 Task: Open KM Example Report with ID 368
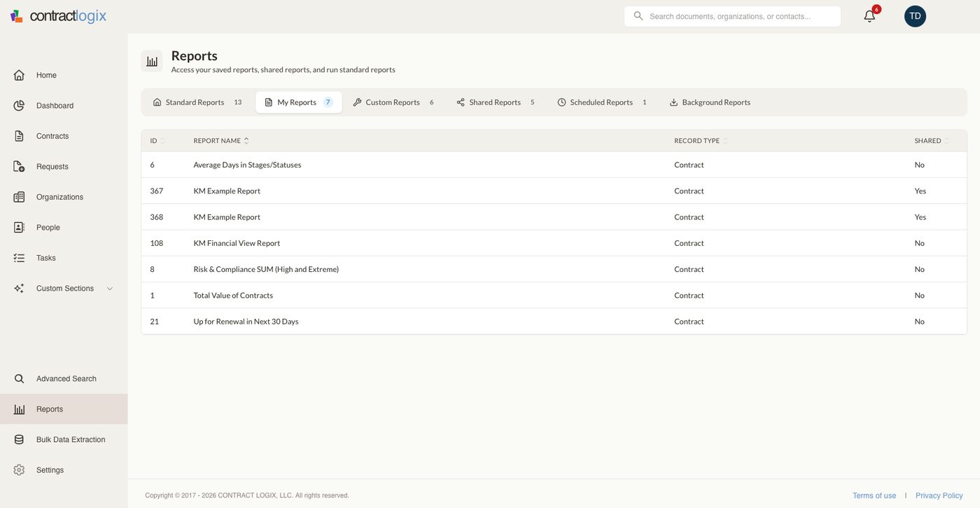click(x=227, y=217)
